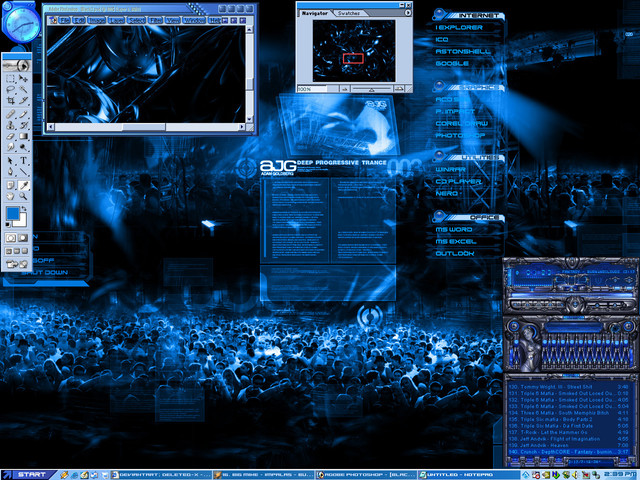Select the Eyedropper tool

click(23, 186)
